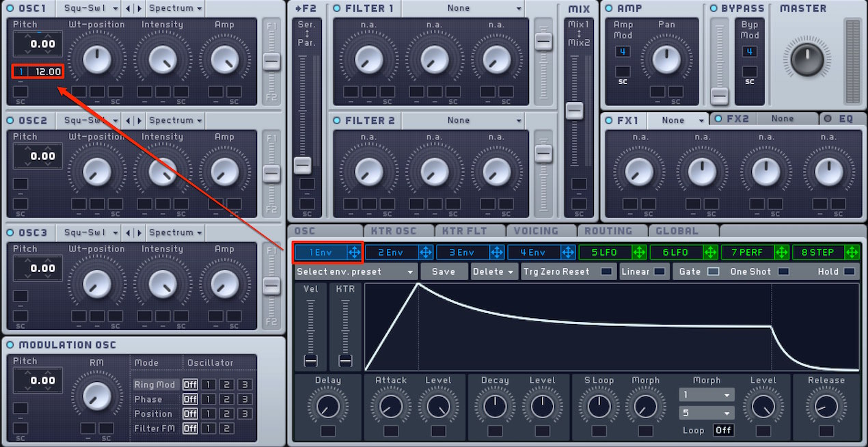Open Select env. preset dropdown
The height and width of the screenshot is (447, 868).
[x=355, y=271]
